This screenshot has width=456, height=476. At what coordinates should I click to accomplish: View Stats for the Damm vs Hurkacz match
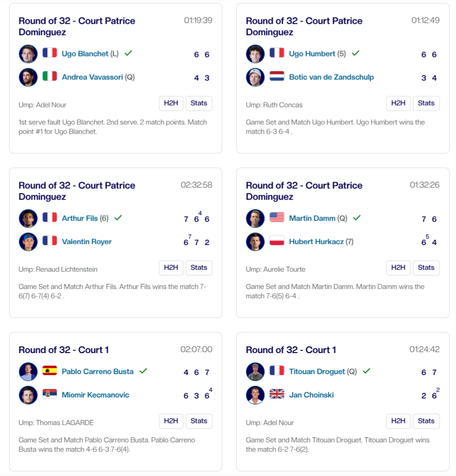click(426, 267)
